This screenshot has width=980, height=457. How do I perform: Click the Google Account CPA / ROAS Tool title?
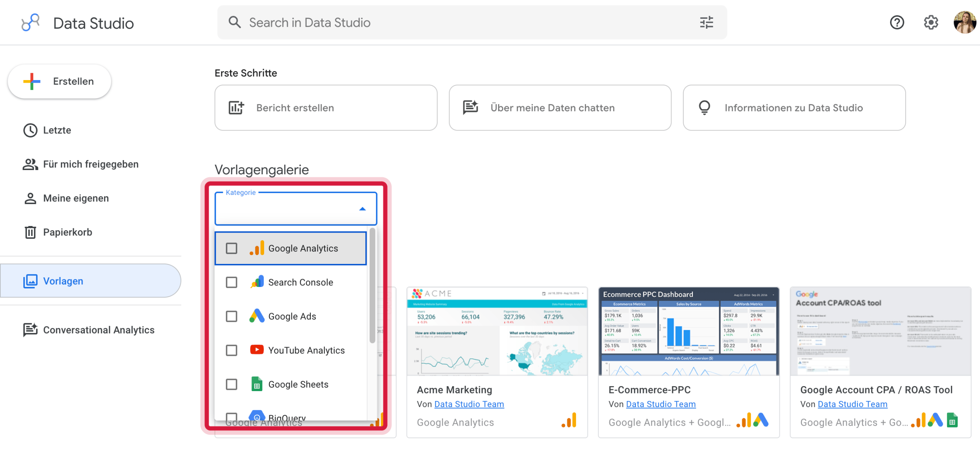coord(876,390)
